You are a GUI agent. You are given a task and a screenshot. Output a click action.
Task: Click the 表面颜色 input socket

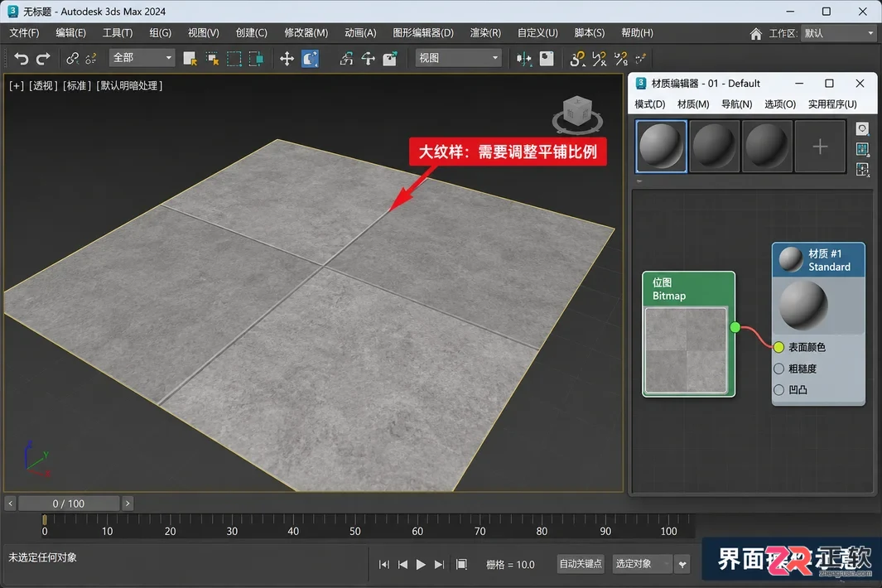[778, 347]
